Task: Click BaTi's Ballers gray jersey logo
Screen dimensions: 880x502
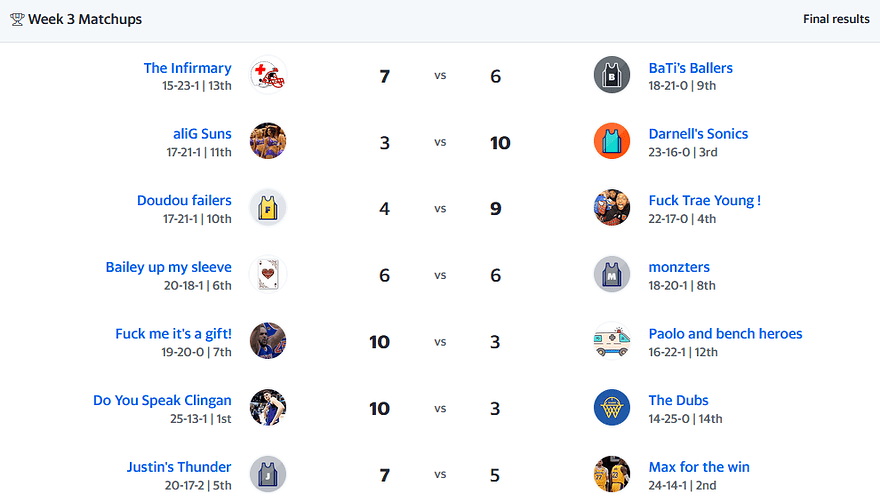Action: coord(612,75)
